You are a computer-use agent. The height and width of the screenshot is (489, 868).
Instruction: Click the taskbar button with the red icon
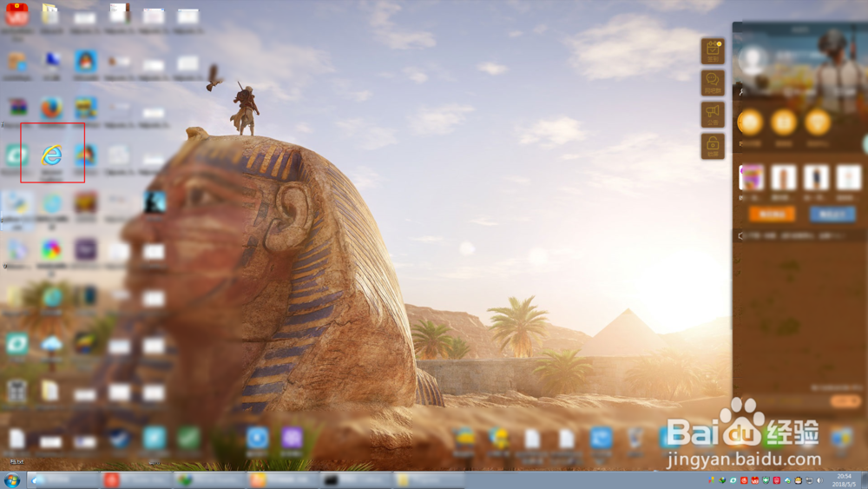click(x=136, y=480)
